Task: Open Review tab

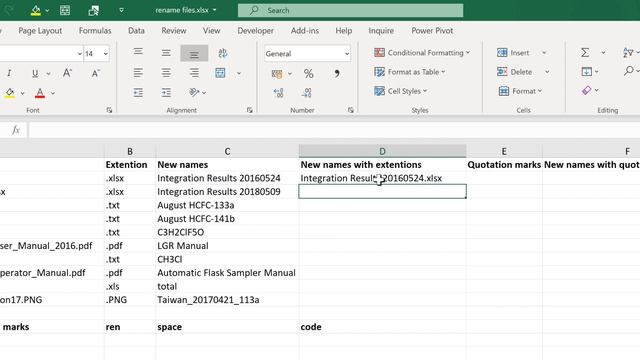Action: [x=173, y=31]
